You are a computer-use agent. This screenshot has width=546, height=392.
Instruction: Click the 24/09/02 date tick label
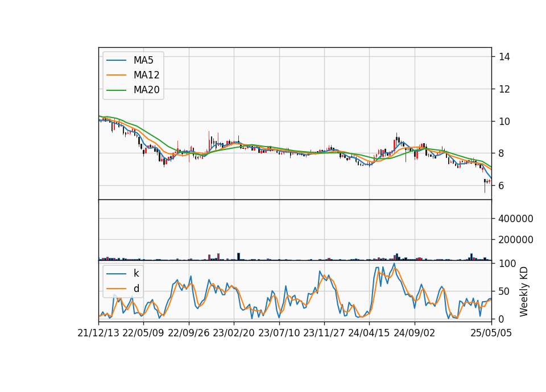point(415,333)
